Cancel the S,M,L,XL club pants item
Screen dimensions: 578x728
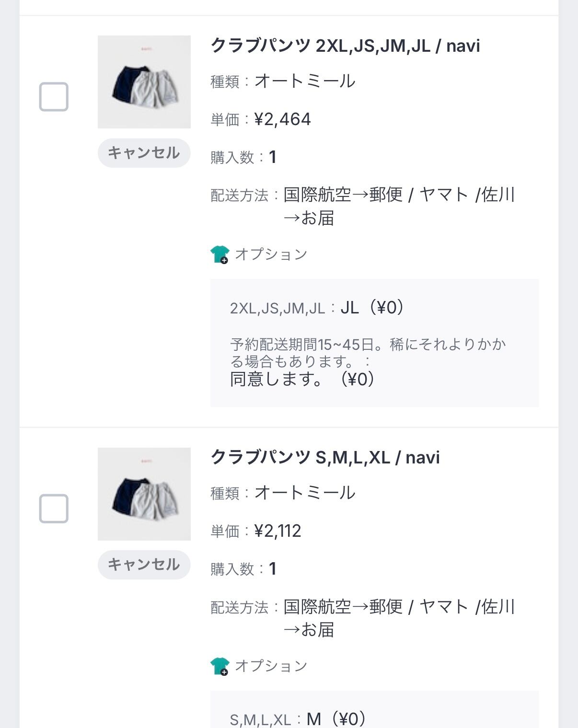tap(144, 565)
